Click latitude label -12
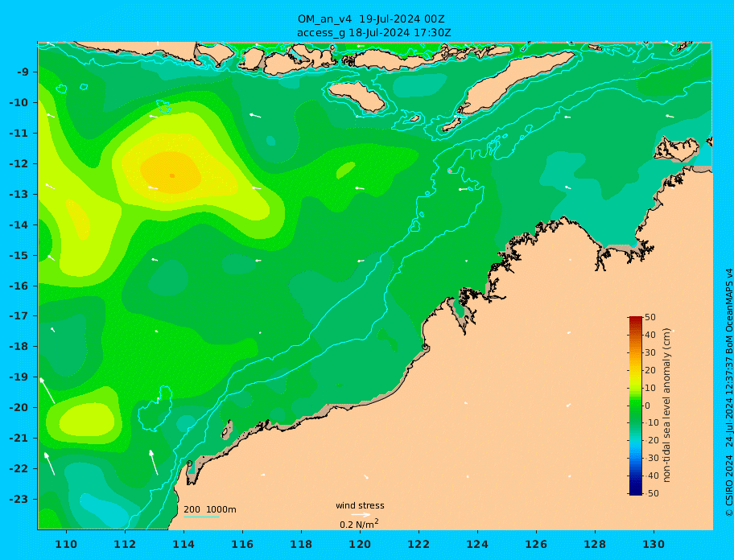 coord(19,163)
